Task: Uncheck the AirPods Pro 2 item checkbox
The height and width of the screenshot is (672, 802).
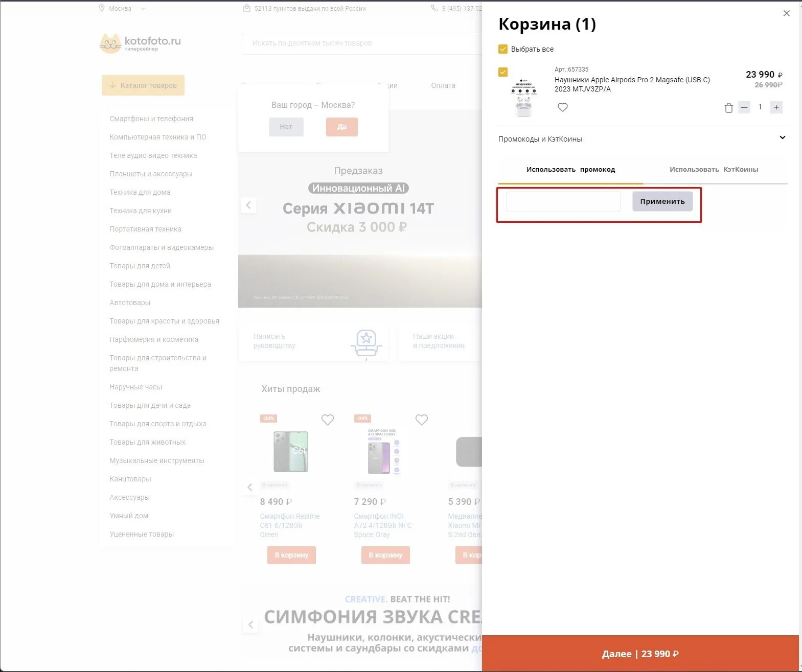Action: [503, 72]
